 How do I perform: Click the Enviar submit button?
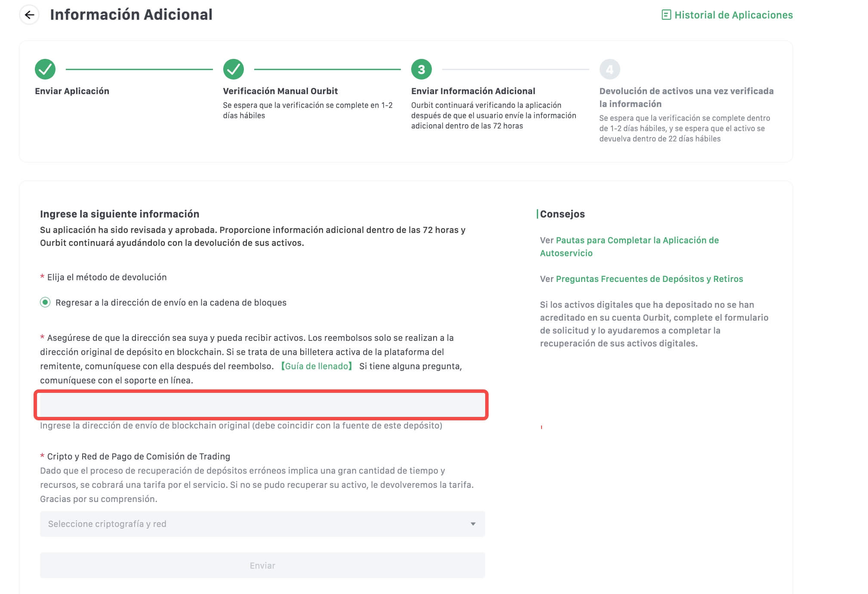(262, 565)
